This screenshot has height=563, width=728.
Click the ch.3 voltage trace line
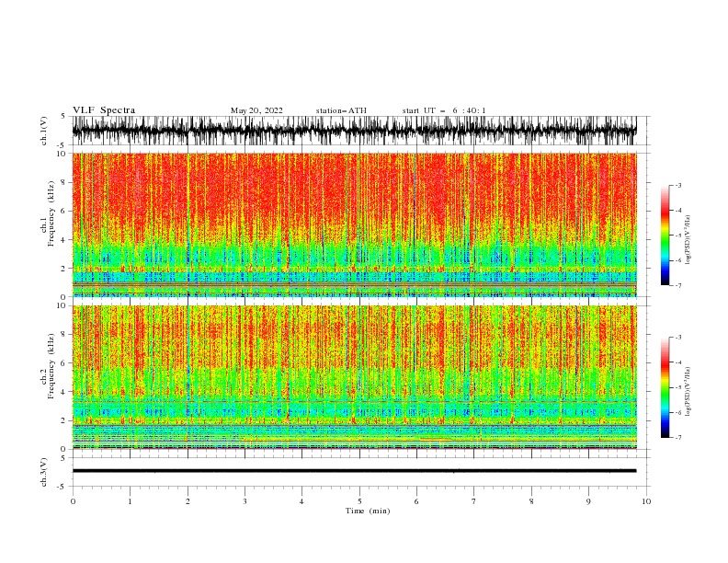(x=354, y=471)
